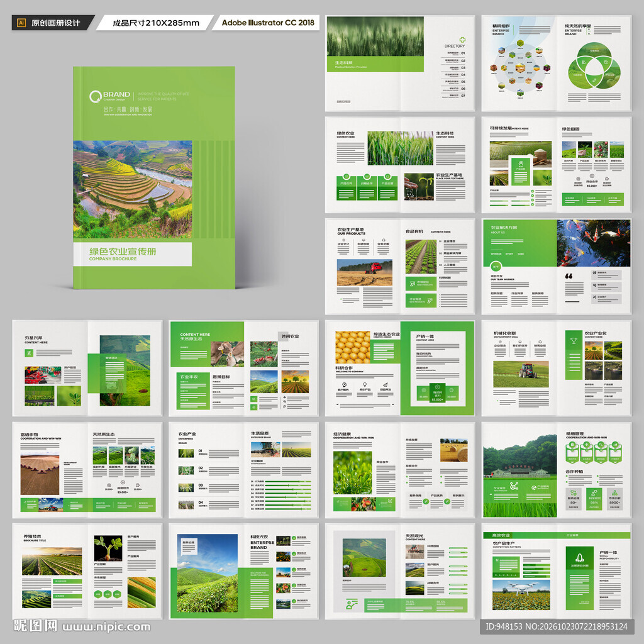This screenshot has width=644, height=644.
Task: Open the drone over flower field photo
Action: [521, 595]
